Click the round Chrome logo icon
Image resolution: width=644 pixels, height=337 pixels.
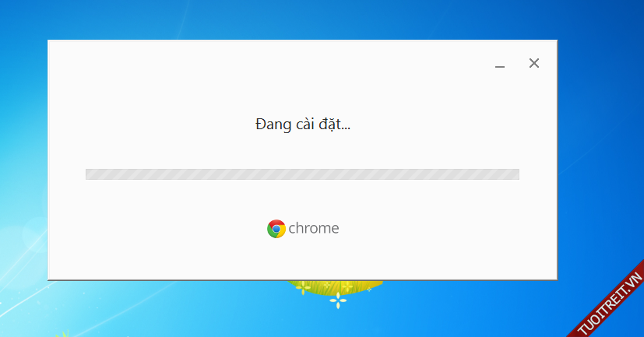pyautogui.click(x=276, y=229)
